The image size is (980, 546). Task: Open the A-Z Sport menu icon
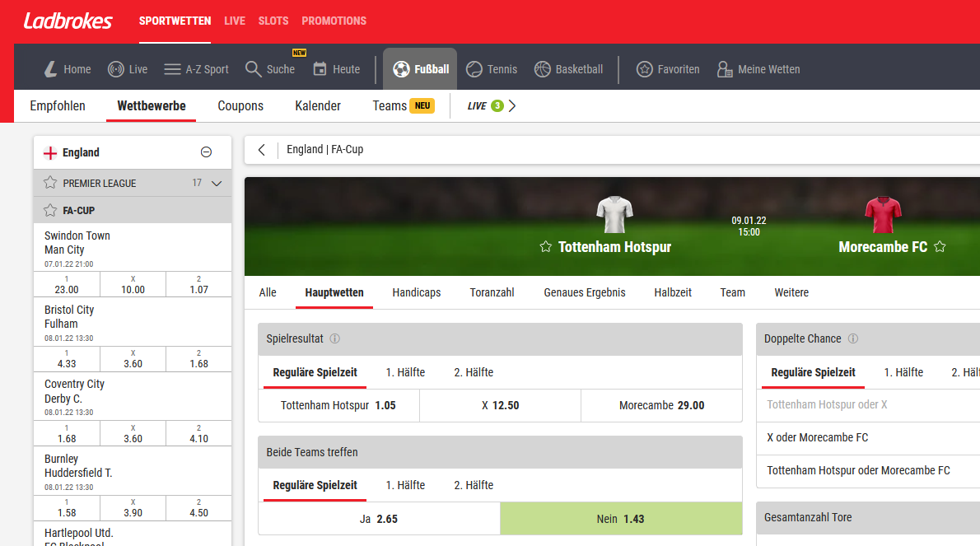pos(172,69)
